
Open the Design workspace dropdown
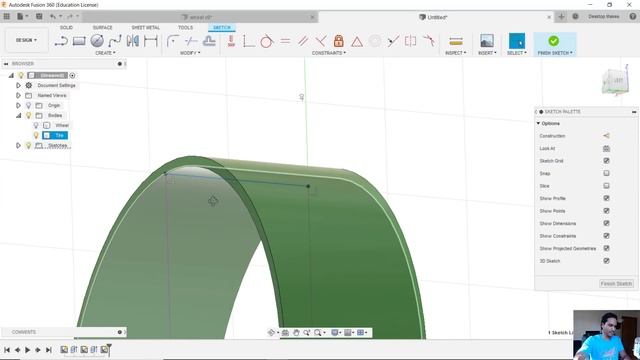point(27,40)
